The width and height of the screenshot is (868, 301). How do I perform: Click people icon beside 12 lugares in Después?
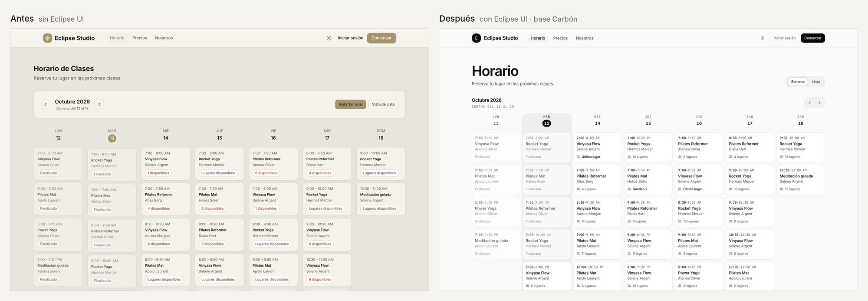[x=782, y=189]
